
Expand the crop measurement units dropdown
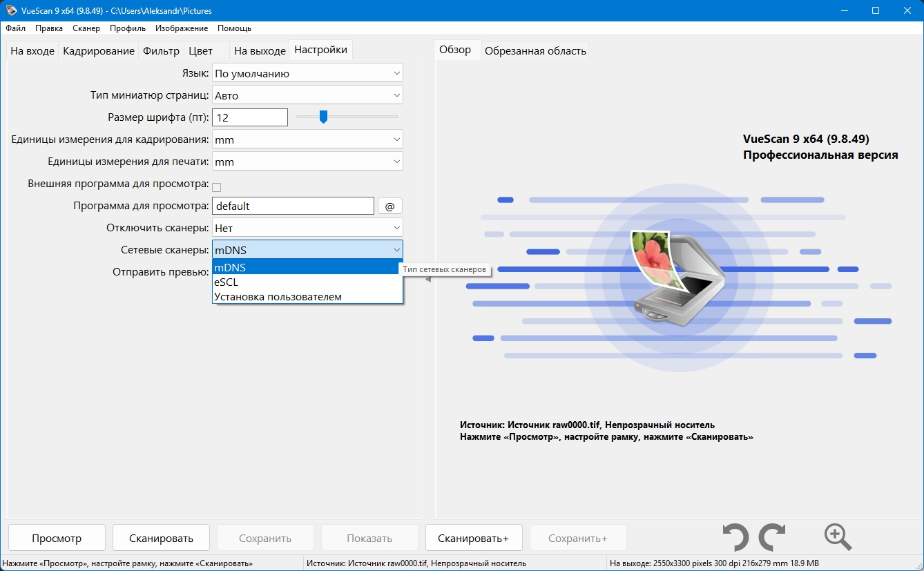[307, 139]
